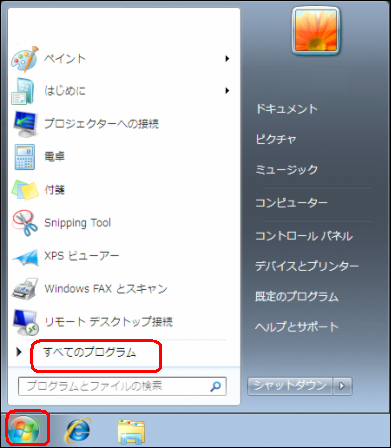The height and width of the screenshot is (448, 391).
Task: Launch the Snipping Tool scissors icon
Action: click(x=25, y=223)
